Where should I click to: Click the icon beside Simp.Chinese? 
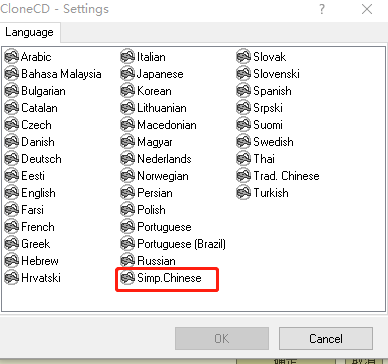coord(128,278)
